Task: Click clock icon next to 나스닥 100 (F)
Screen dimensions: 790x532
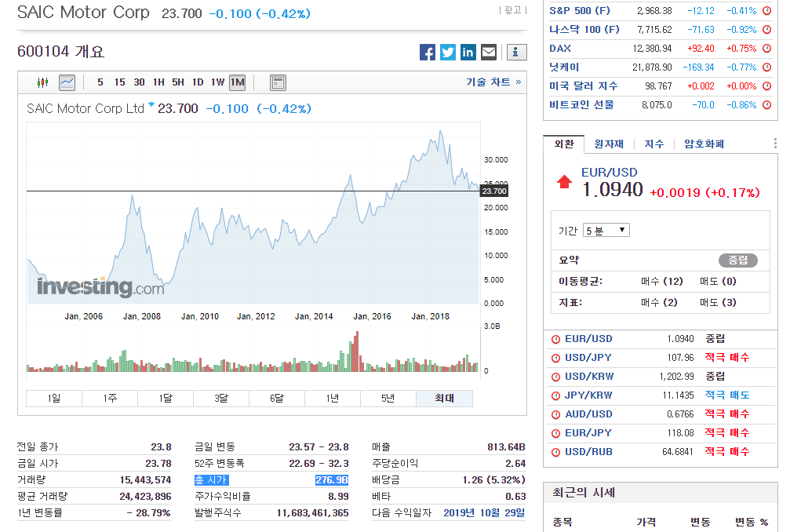Action: tap(766, 29)
